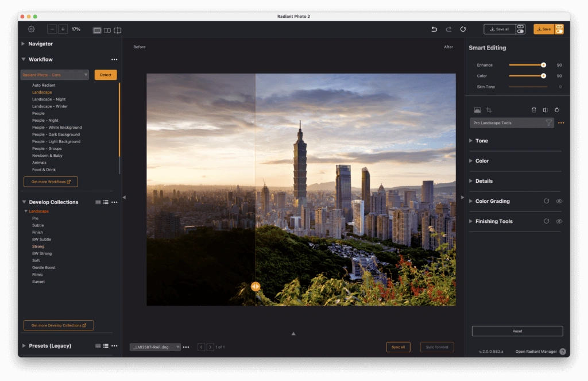Viewport: 588px width, 381px height.
Task: Click the reset circular arrow in the top toolbar
Action: (x=463, y=29)
